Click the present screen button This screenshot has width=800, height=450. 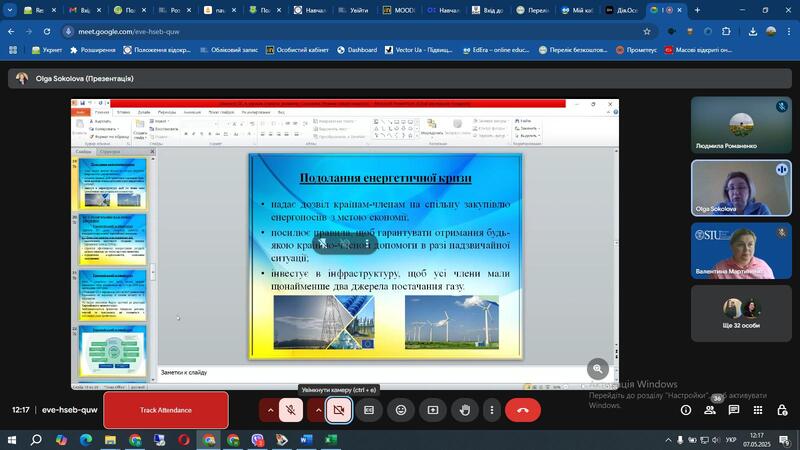point(433,410)
